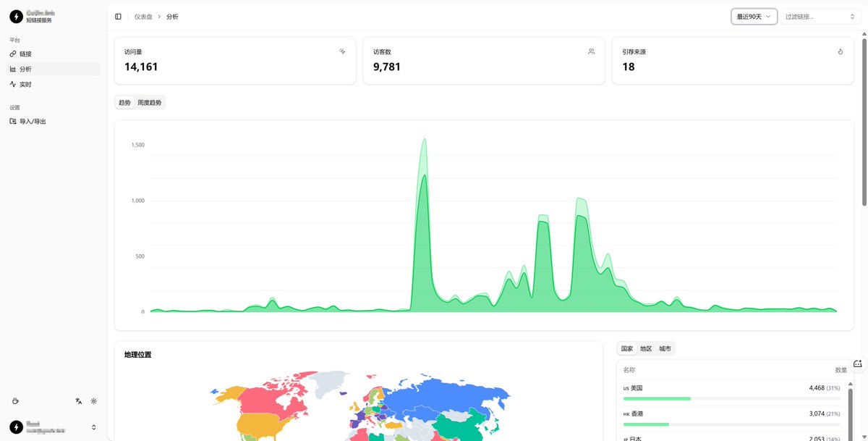
Task: Click the 3,074 count value
Action: click(x=817, y=413)
